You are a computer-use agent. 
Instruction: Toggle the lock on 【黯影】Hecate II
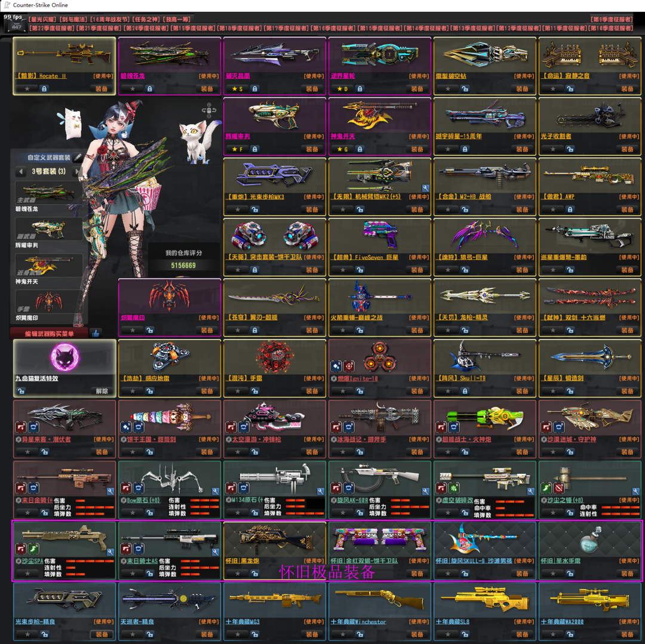[x=44, y=88]
